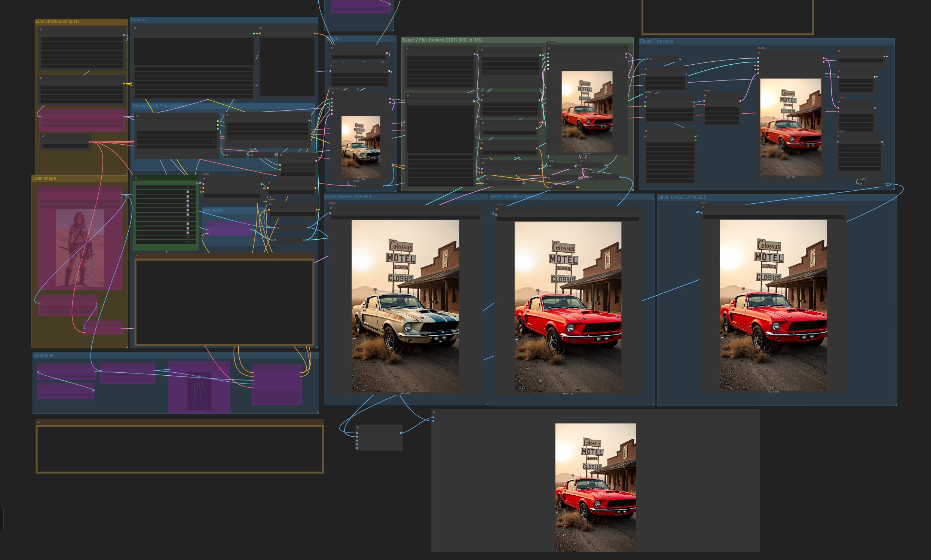The width and height of the screenshot is (931, 560).
Task: Select the 'Load image' group title
Action: click(x=44, y=178)
